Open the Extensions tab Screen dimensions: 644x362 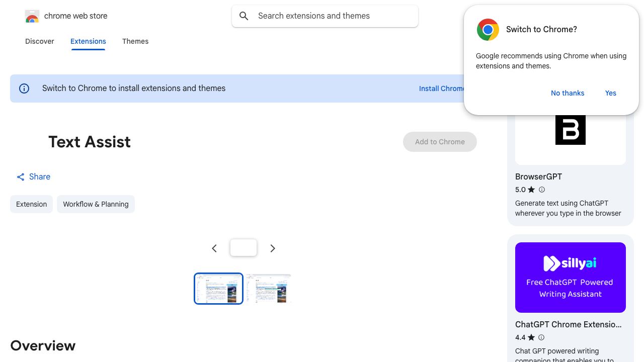(88, 41)
